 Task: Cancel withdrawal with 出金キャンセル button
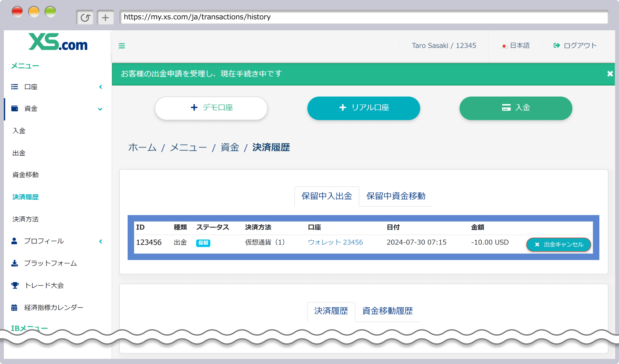click(x=559, y=244)
